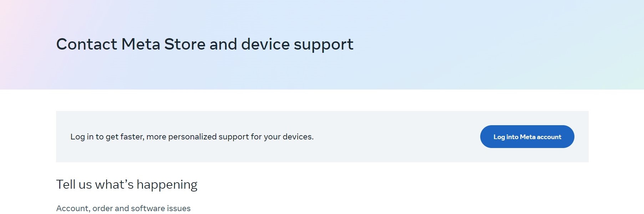Click the login banner sentence about personalized support
The height and width of the screenshot is (214, 644).
(x=192, y=137)
